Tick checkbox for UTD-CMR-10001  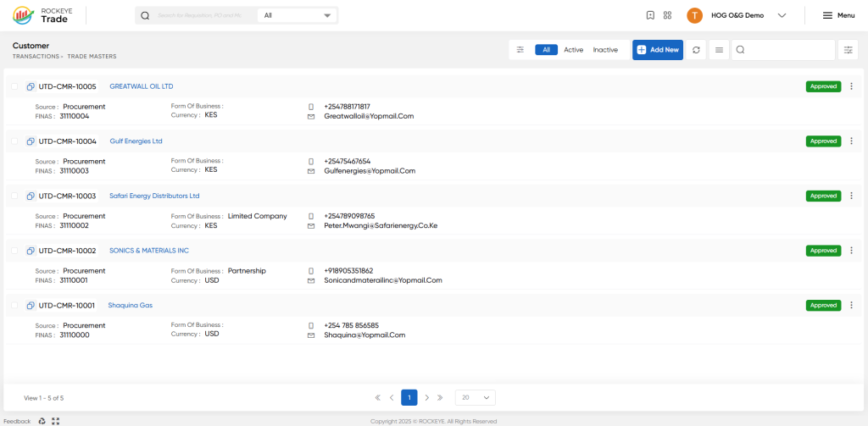pos(14,306)
